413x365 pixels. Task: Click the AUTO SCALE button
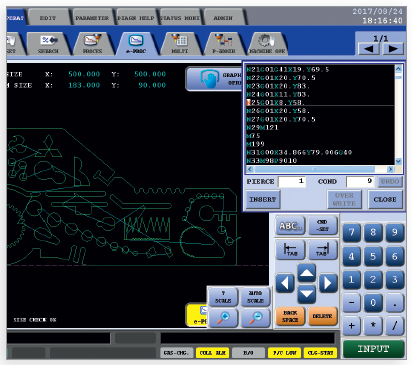click(255, 297)
